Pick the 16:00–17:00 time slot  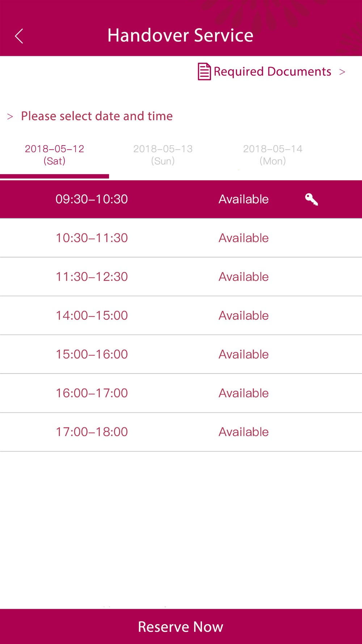coord(181,393)
